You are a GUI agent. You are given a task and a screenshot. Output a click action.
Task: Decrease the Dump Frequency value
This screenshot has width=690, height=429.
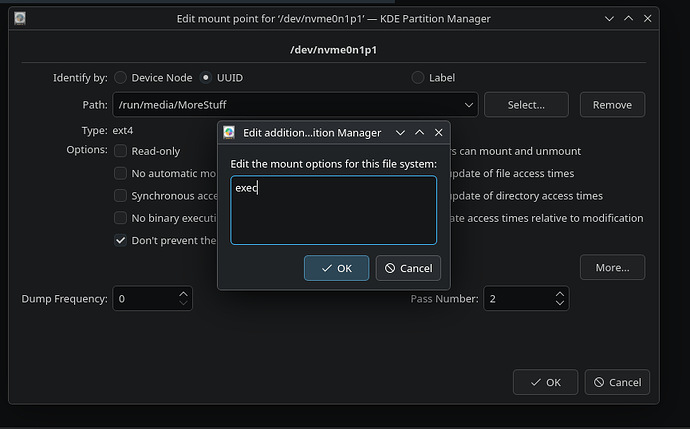[x=184, y=303]
